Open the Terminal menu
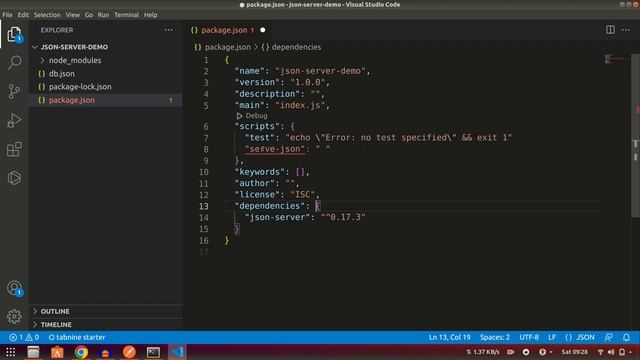This screenshot has height=360, width=640. tap(127, 15)
